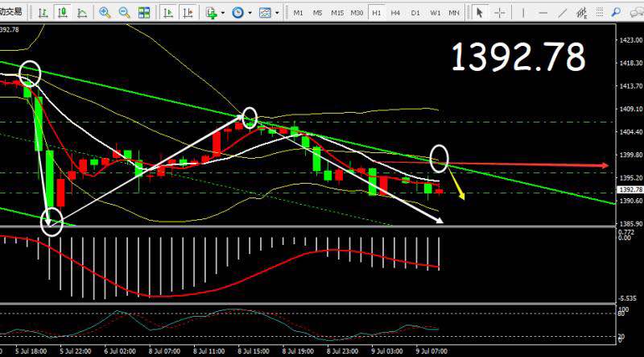644x357 pixels.
Task: Toggle the auto trading button
Action: coord(12,12)
